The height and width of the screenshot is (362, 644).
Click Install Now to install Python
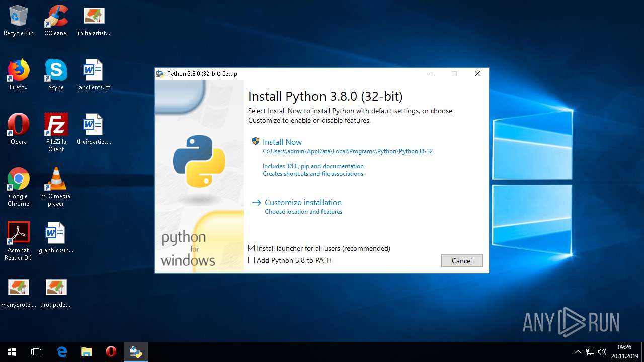tap(282, 142)
